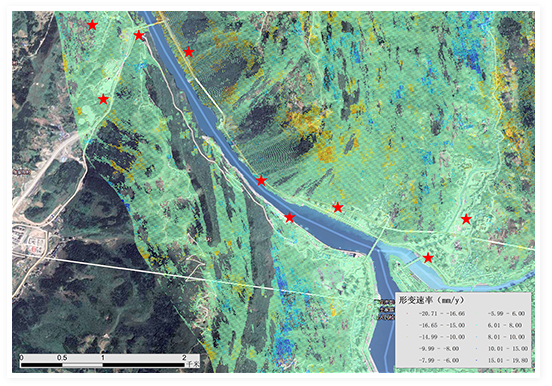The image size is (552, 386).
Task: Select the star on the fields above the lower river
Action: pos(338,207)
